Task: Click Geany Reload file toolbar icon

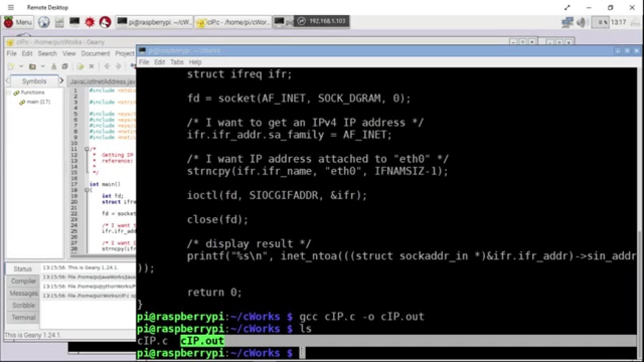Action: [80, 66]
